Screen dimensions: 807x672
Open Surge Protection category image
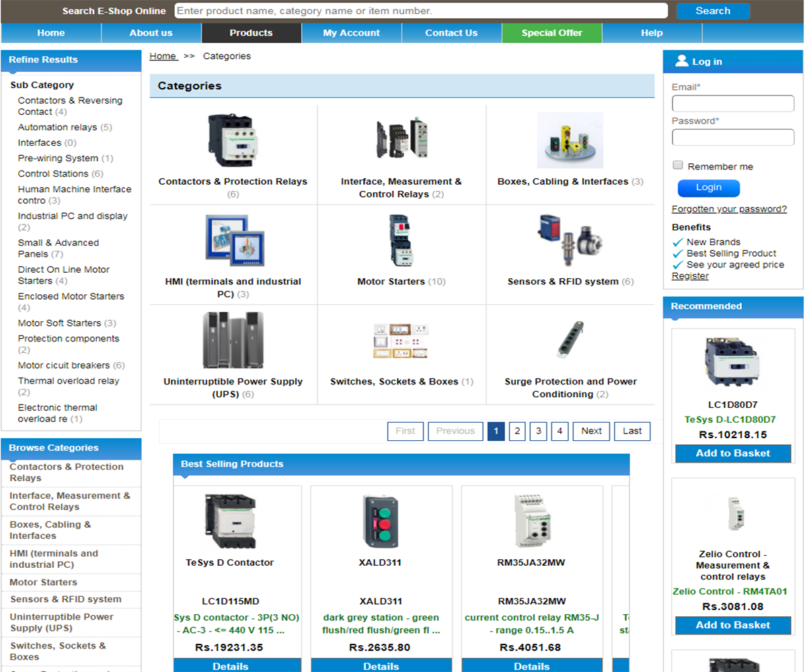[x=570, y=341]
